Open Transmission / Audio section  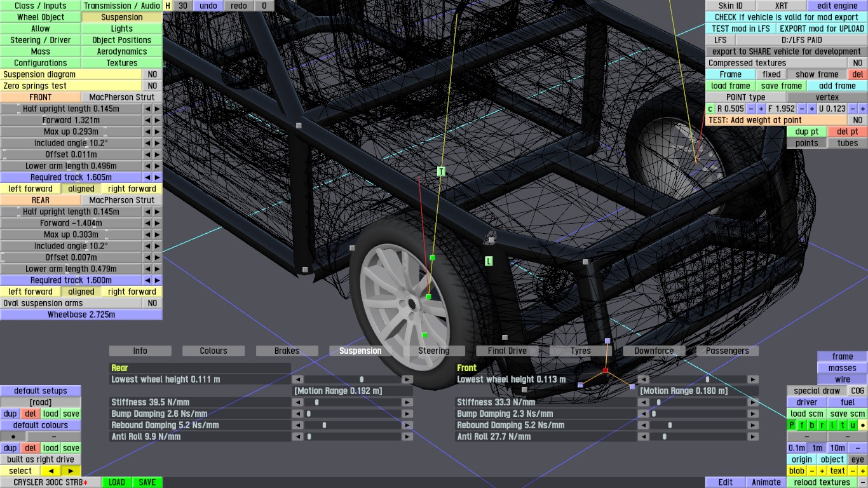tap(122, 6)
